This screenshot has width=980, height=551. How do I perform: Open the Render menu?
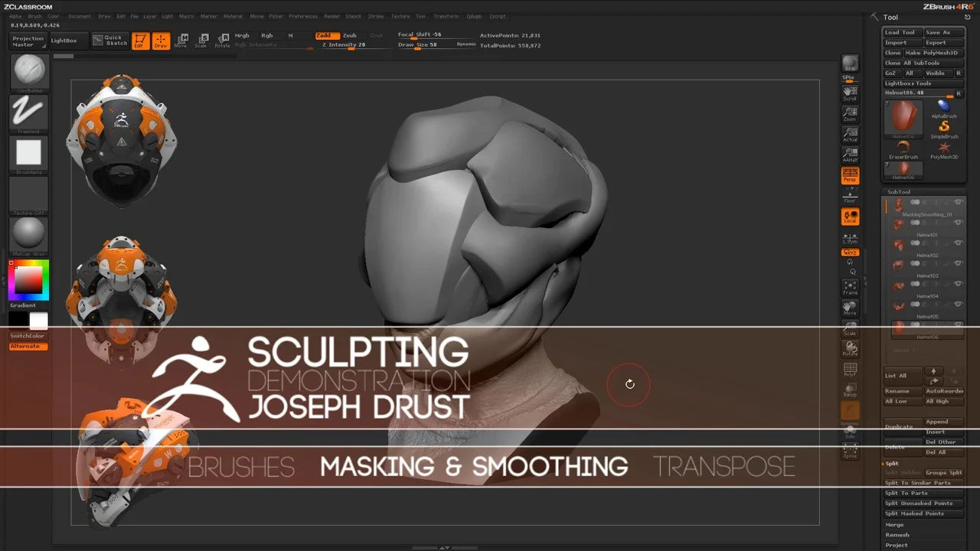coord(332,16)
